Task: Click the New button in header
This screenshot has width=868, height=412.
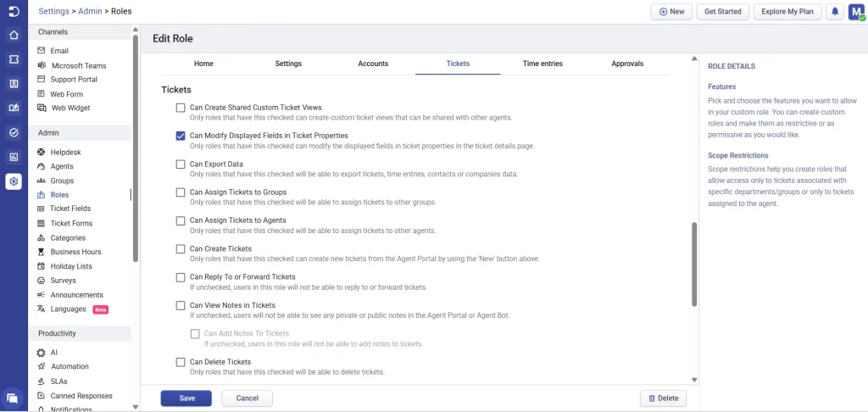Action: pyautogui.click(x=671, y=12)
